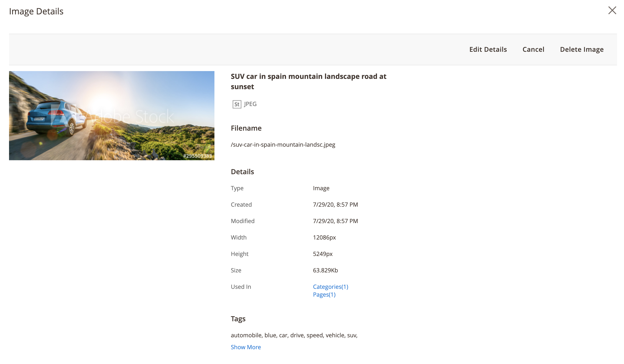Viewport: 624px width, 364px height.
Task: Click the SUV car preview image
Action: point(112,116)
